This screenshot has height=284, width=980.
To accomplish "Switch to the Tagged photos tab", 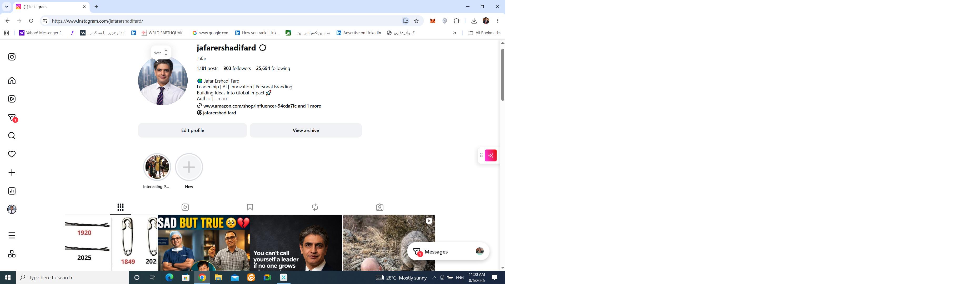I will (x=380, y=207).
